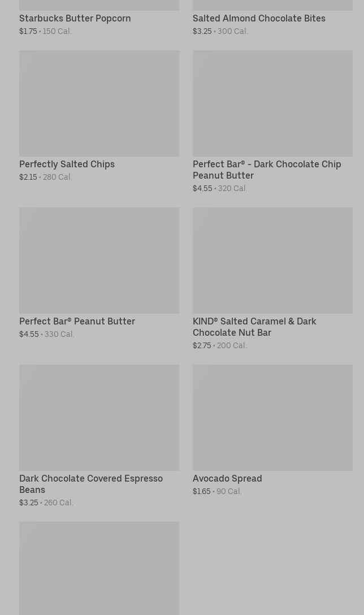Open Dark Chocolate Covered Espresso Beans title

click(x=90, y=484)
